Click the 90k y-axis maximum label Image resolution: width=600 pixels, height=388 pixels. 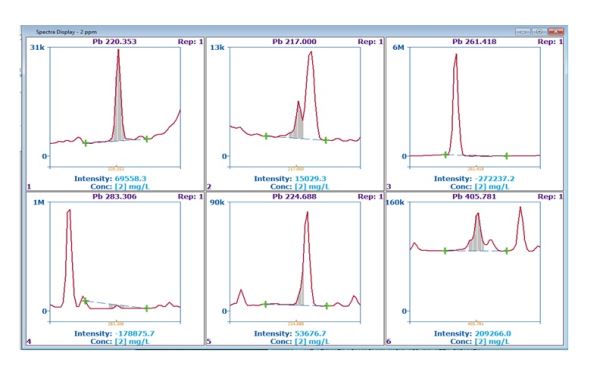[217, 202]
